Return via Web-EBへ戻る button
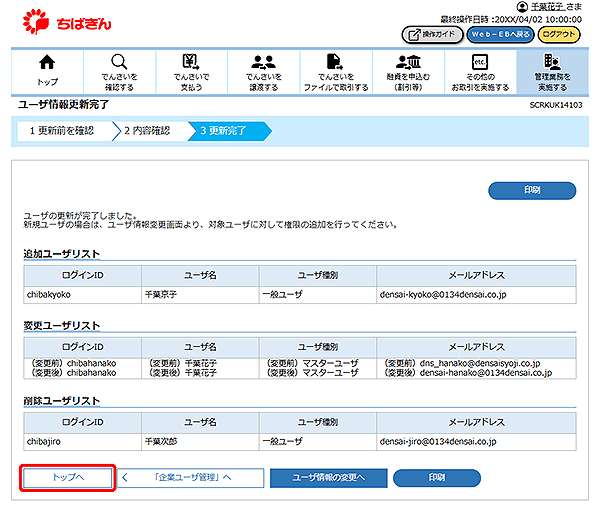 click(x=500, y=35)
